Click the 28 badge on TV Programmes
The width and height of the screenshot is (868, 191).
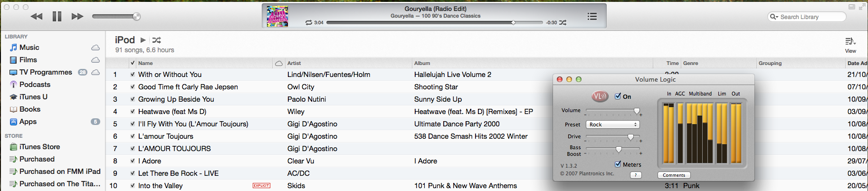83,72
